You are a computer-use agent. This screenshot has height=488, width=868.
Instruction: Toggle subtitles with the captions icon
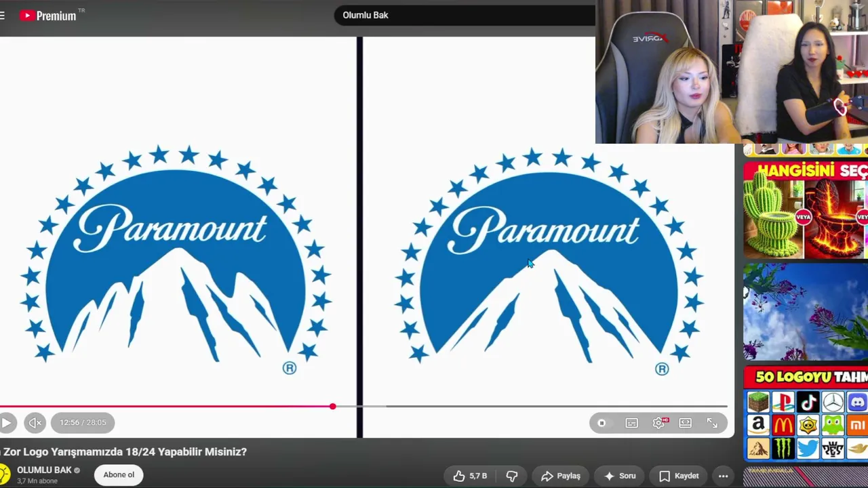tap(631, 423)
